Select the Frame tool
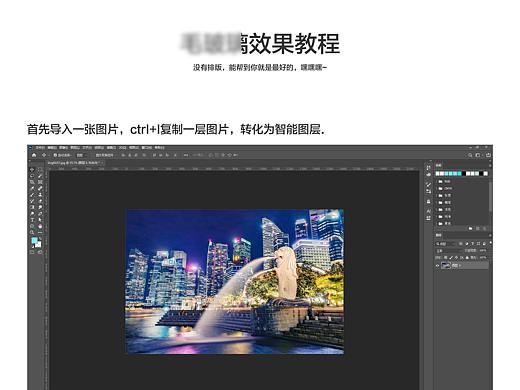 click(40, 182)
